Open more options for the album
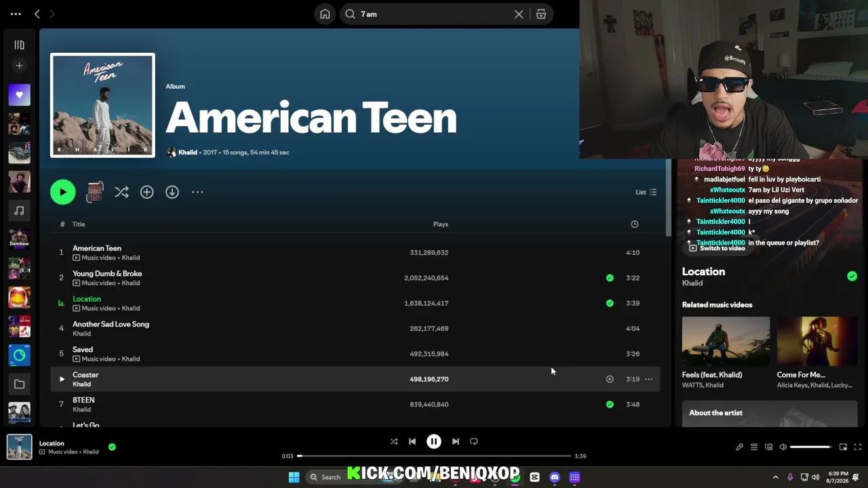Screen dimensions: 868x488 click(197, 192)
